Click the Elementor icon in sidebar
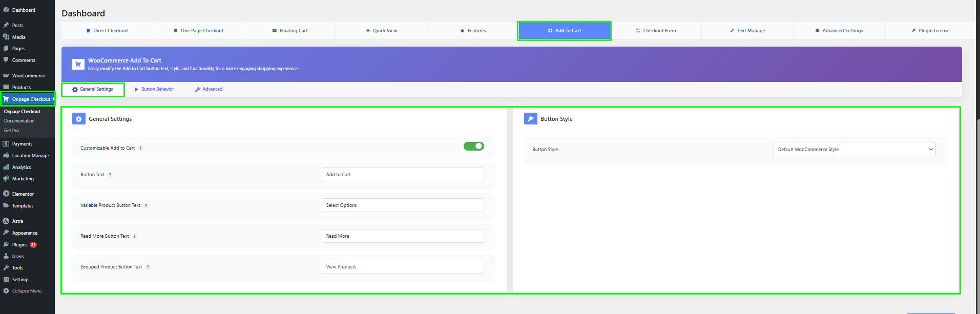 pyautogui.click(x=6, y=194)
